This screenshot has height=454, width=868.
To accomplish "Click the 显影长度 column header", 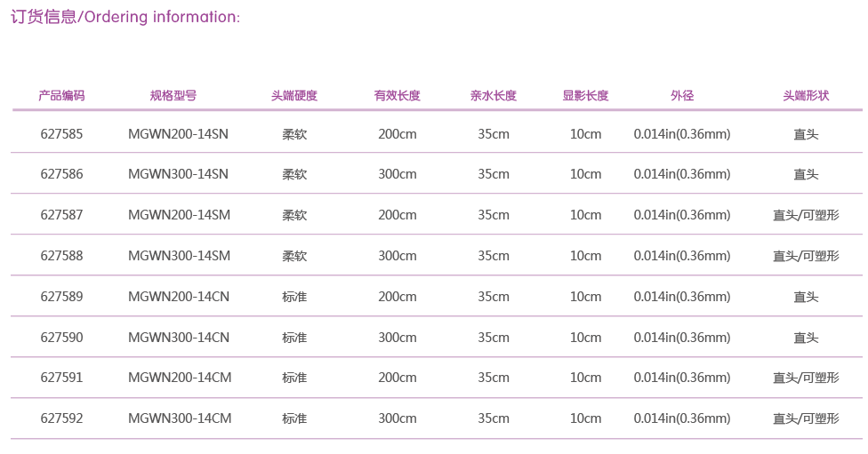I will click(x=585, y=96).
